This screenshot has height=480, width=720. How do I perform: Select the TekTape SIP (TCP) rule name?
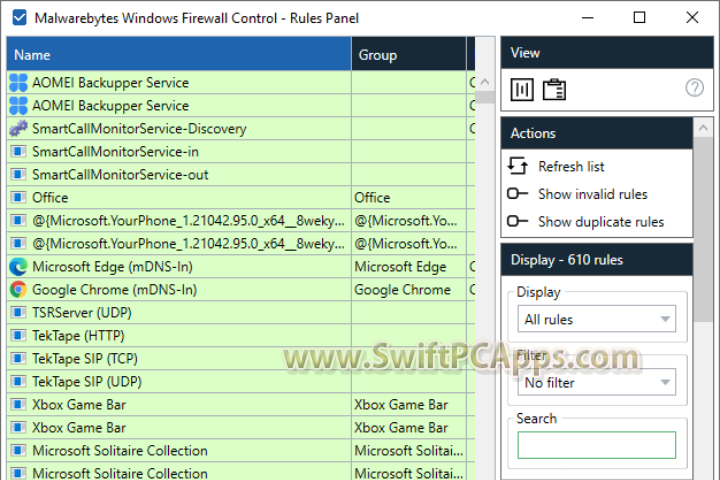[x=85, y=359]
